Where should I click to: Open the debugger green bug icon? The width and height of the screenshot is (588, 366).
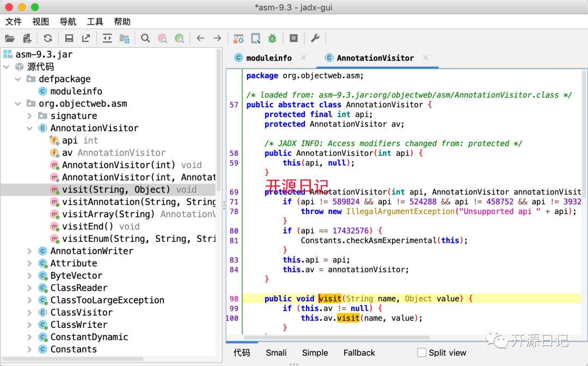(x=272, y=38)
